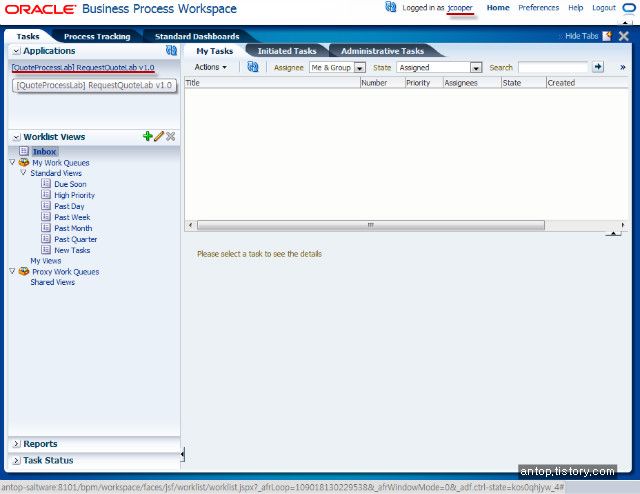This screenshot has width=640, height=494.
Task: Expand the Task Status panel
Action: point(17,461)
